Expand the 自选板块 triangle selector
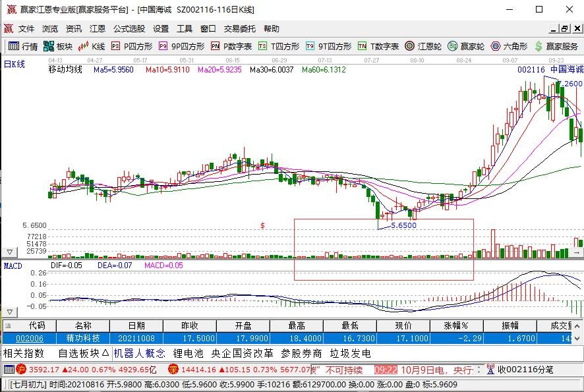584x392 pixels. pos(105,352)
